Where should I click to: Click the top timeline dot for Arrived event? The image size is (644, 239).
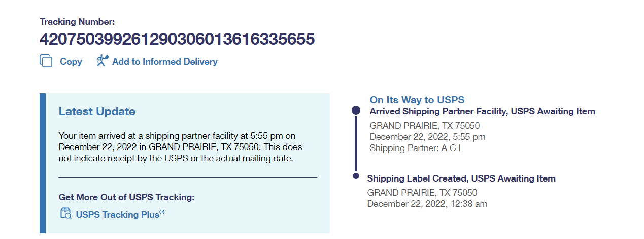click(x=356, y=110)
